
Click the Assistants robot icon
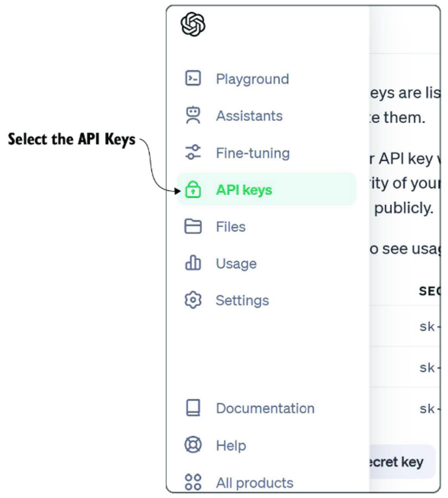[193, 115]
